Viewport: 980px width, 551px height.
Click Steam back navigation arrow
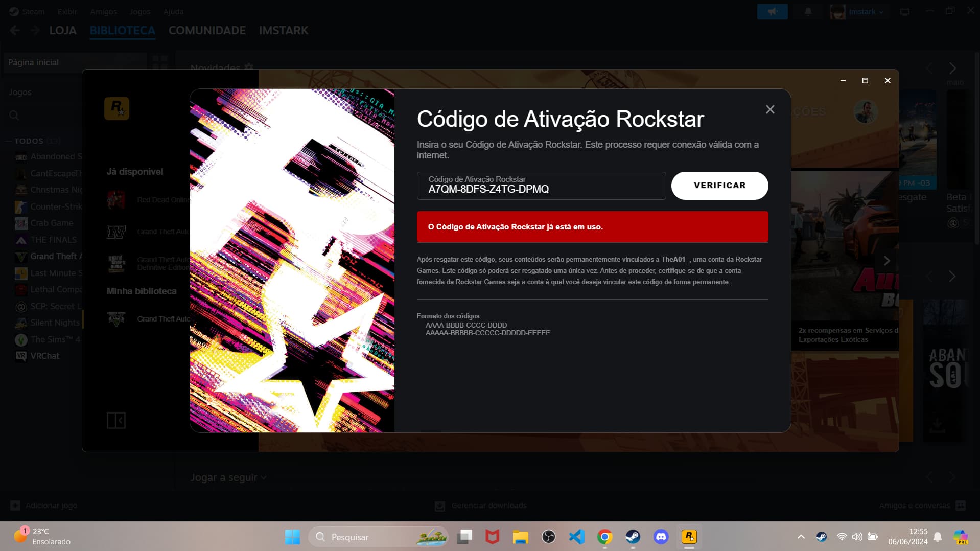pos(15,31)
